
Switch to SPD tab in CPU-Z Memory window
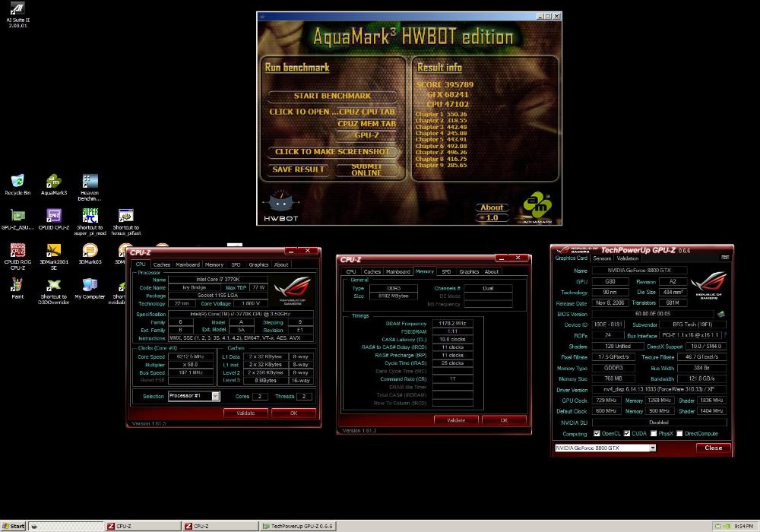coord(446,272)
